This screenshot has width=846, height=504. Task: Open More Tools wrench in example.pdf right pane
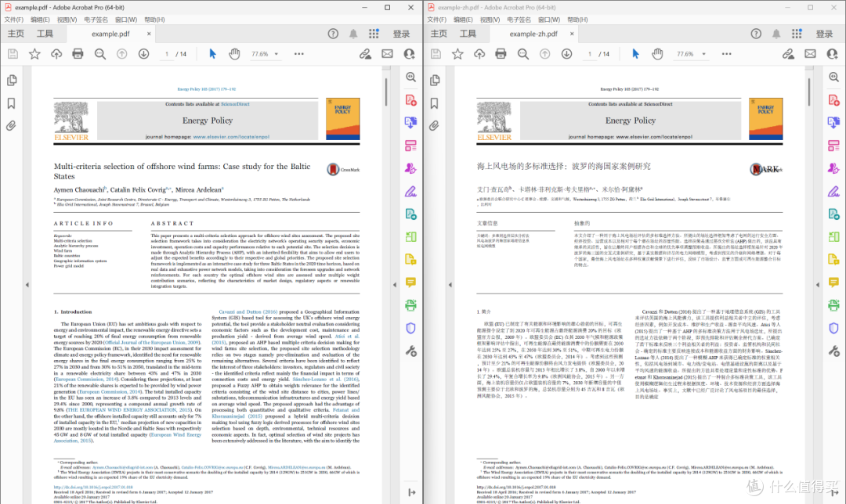pyautogui.click(x=410, y=351)
